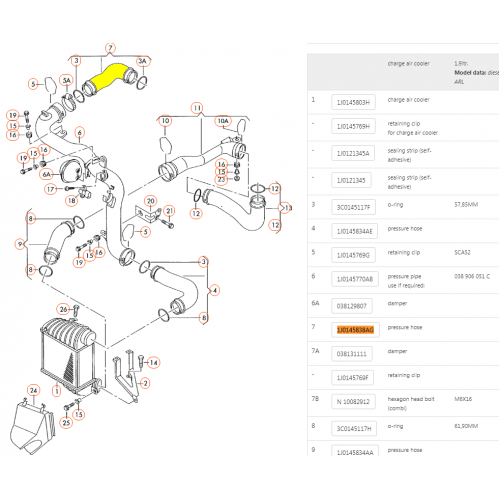Click the 'SCA52' remark
The width and height of the screenshot is (500, 500).
click(462, 252)
